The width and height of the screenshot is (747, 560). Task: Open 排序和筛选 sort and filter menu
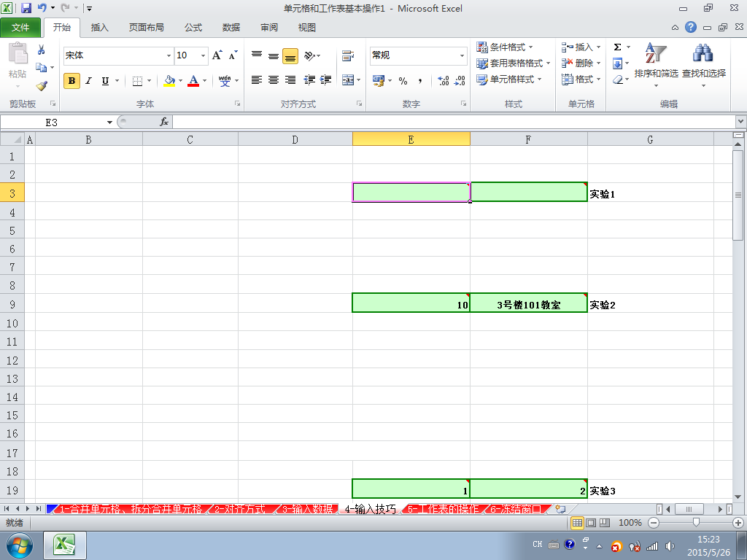(x=656, y=65)
